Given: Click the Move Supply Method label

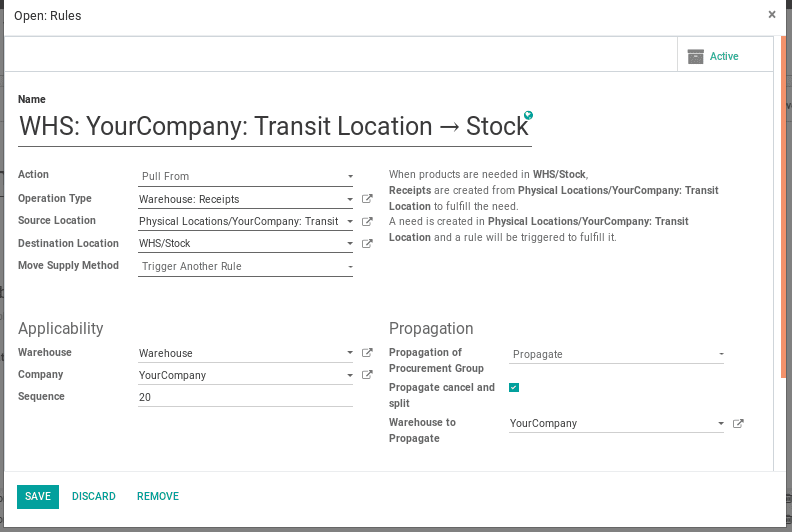Looking at the screenshot, I should click(x=68, y=265).
